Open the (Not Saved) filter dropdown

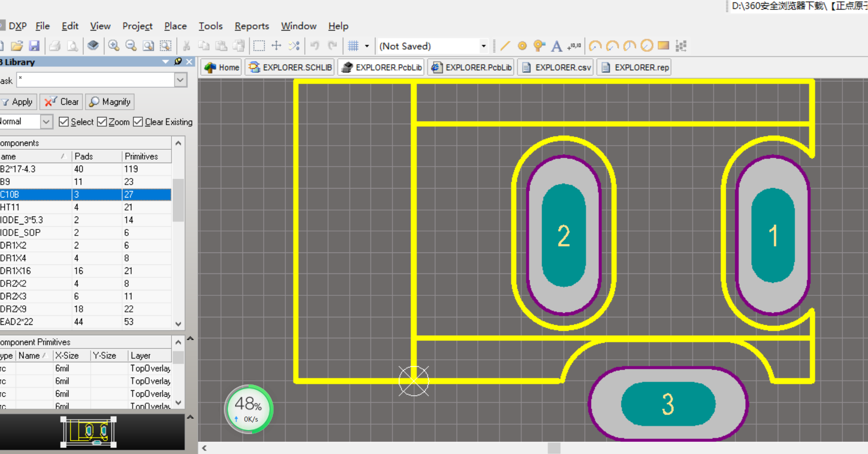pos(483,46)
